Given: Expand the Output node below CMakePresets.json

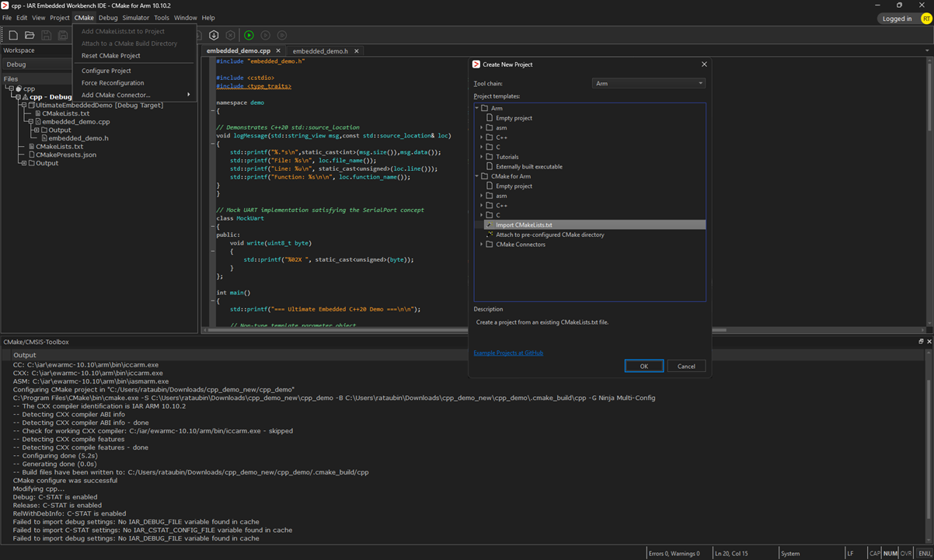Looking at the screenshot, I should pyautogui.click(x=23, y=163).
